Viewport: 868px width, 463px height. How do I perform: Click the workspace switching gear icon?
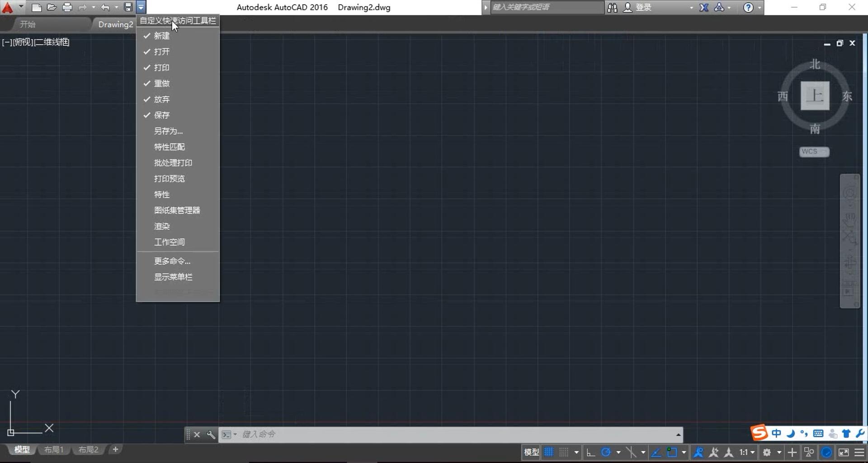767,452
